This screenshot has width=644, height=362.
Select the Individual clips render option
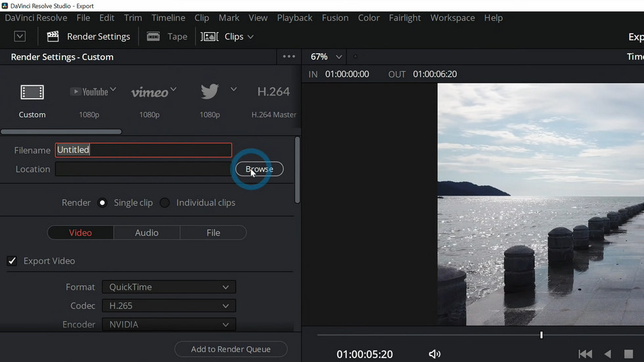click(x=165, y=203)
